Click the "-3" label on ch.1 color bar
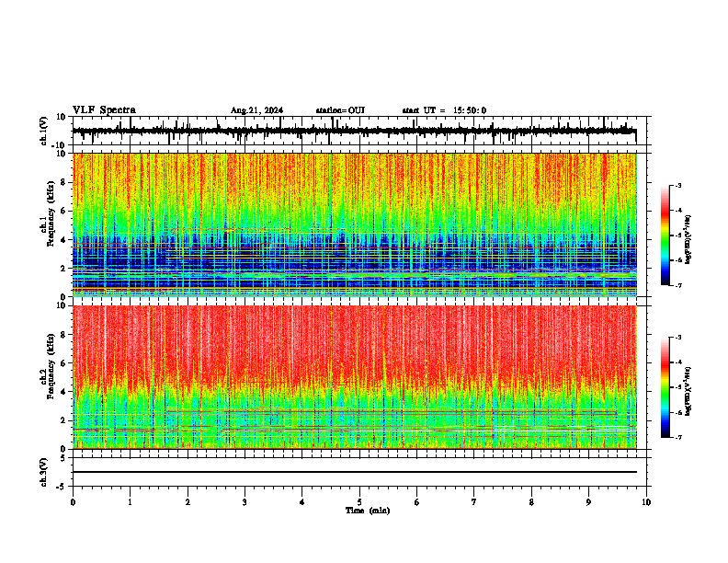 [678, 185]
